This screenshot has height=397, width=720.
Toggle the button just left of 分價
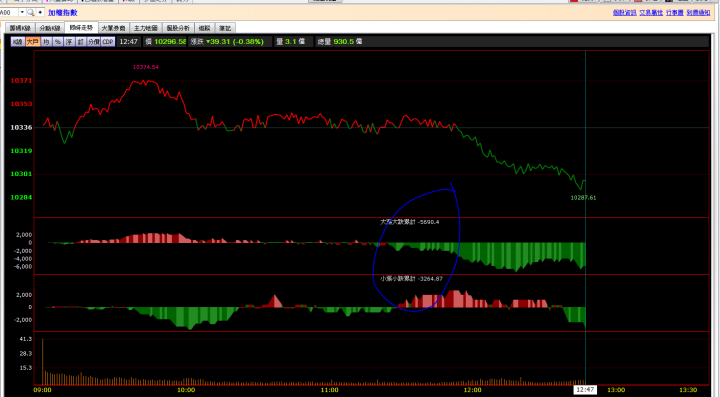tap(80, 42)
